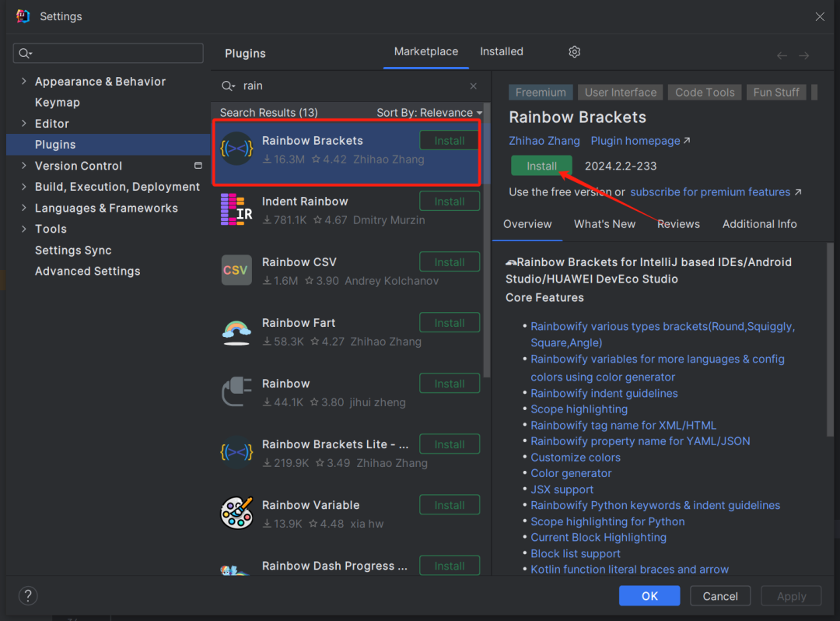
Task: Expand the Editor settings node
Action: (x=23, y=123)
